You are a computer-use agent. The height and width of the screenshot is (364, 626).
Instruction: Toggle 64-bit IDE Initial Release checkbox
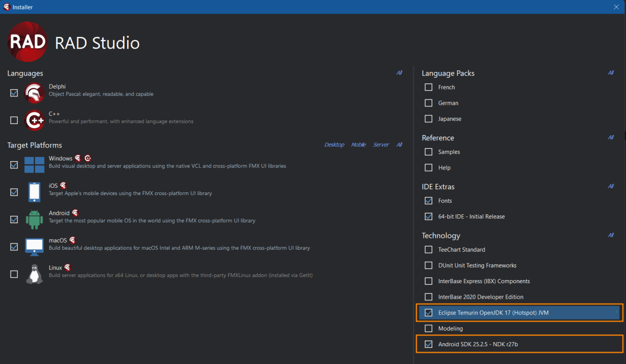(x=429, y=216)
